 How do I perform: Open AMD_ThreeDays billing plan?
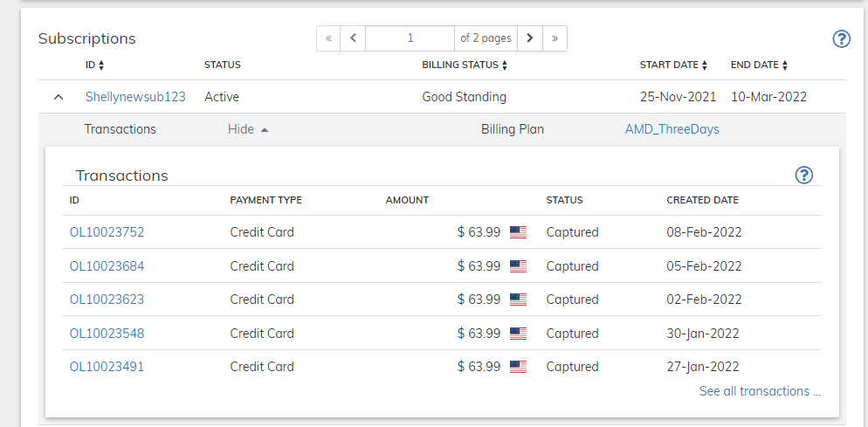(x=672, y=129)
